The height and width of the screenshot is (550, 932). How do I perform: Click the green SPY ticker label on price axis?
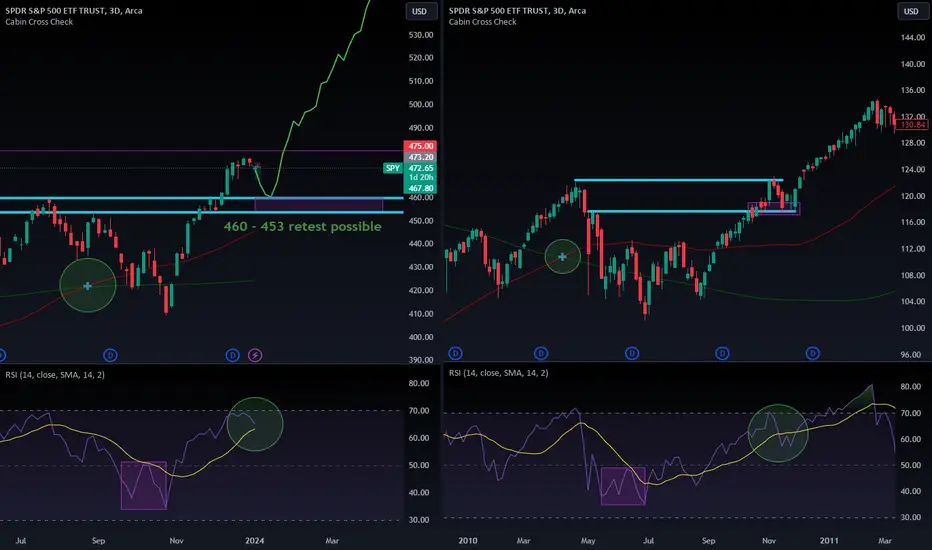(x=393, y=168)
